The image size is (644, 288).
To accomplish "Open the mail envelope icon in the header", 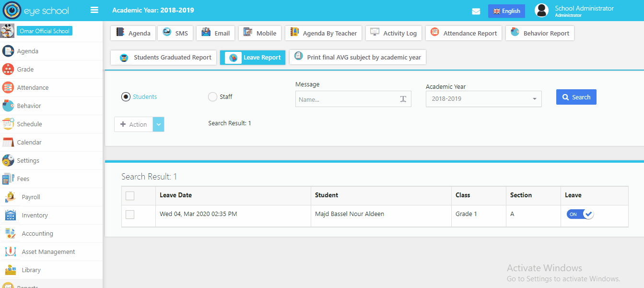I will [x=476, y=12].
